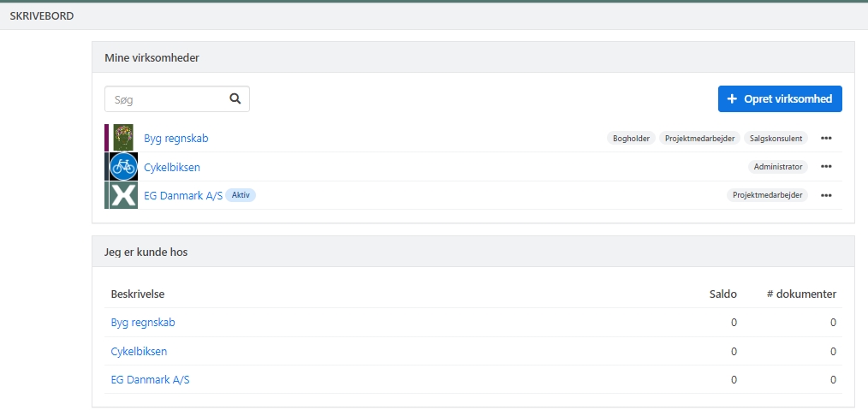Focus the Søg search input field
The height and width of the screenshot is (416, 868).
click(167, 99)
